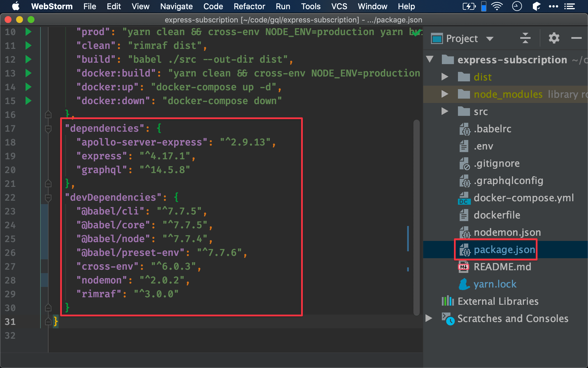
Task: Select .graphqlconfig in project tree
Action: click(x=508, y=181)
